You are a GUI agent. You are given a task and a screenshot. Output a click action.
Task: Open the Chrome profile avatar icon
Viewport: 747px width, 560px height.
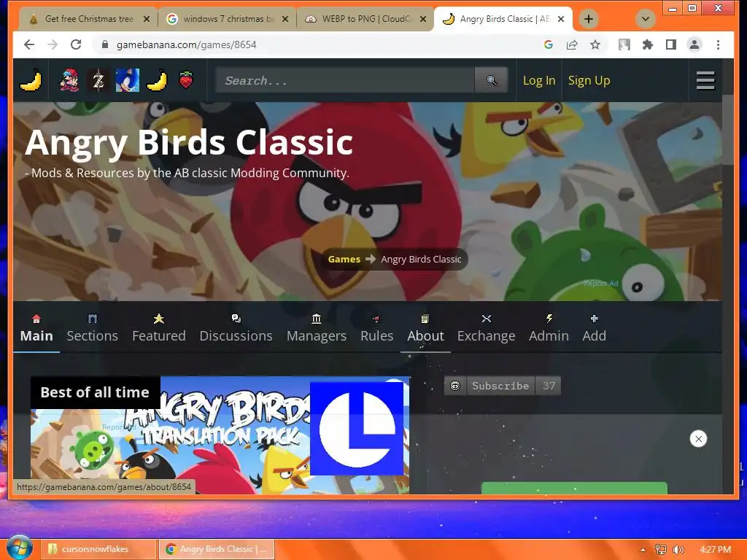[x=694, y=44]
